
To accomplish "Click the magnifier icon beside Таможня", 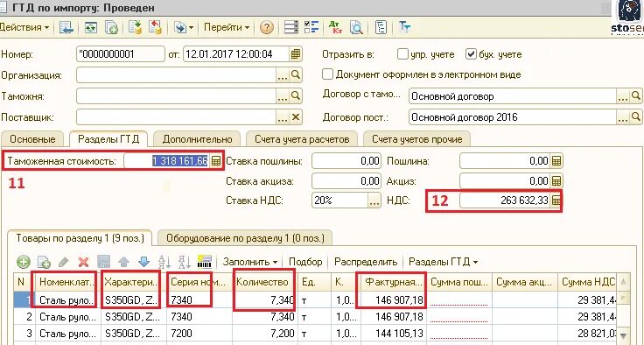I will [x=296, y=96].
